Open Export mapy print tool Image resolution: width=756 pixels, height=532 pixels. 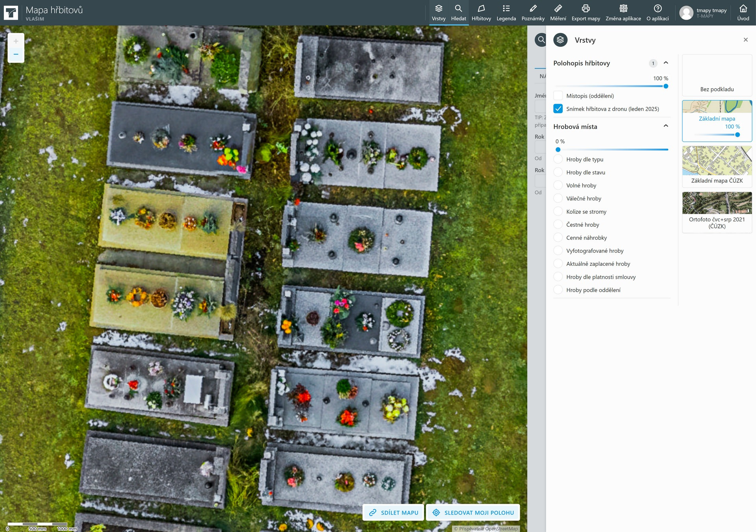(x=586, y=13)
